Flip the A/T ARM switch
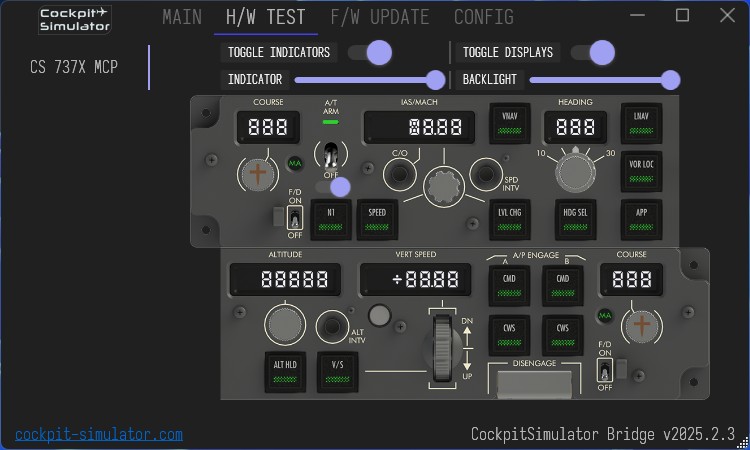The image size is (750, 450). [330, 155]
